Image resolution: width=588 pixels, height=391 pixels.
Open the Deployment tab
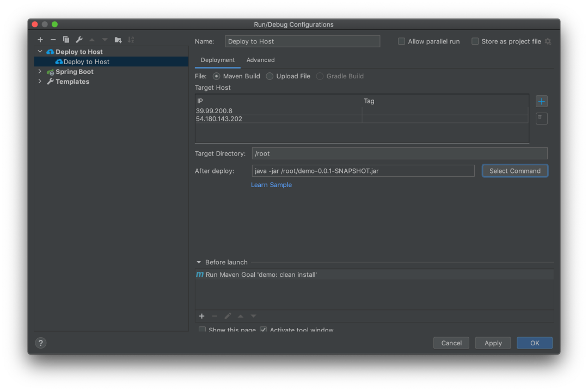[217, 60]
